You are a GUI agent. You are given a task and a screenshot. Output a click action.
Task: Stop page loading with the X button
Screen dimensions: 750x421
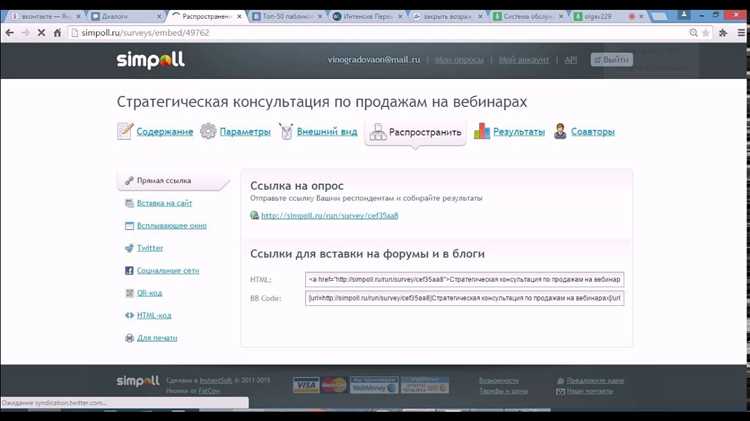coord(41,33)
